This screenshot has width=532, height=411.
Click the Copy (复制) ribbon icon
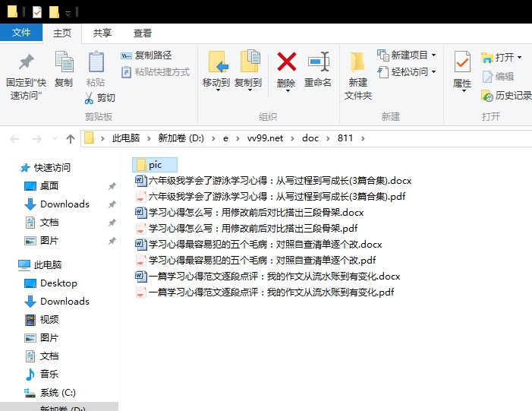[64, 62]
